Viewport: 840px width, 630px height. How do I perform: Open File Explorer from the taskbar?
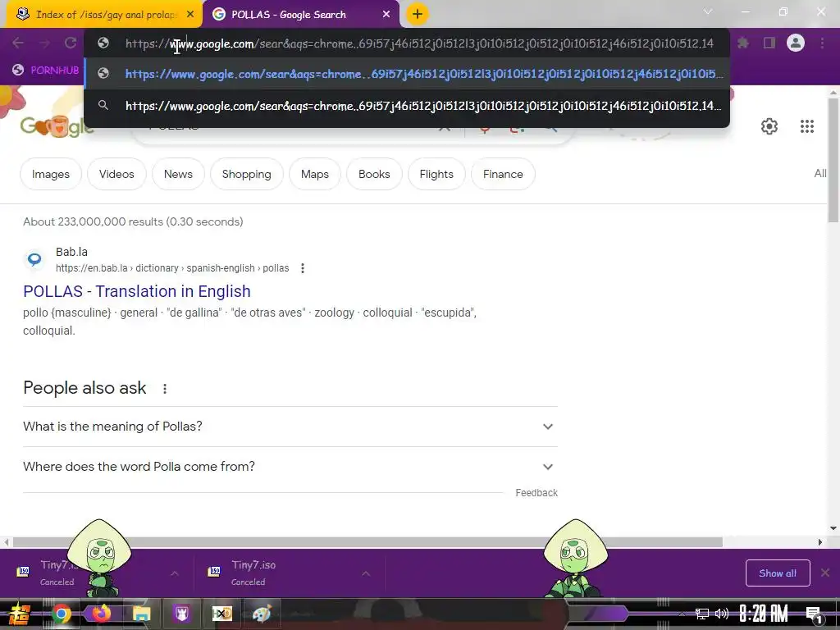tap(141, 614)
